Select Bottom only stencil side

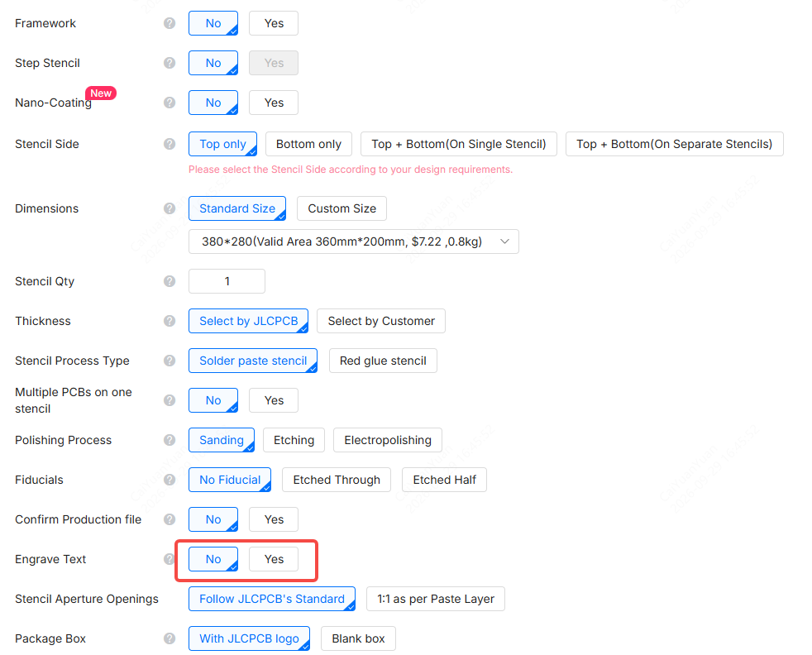[x=308, y=144]
